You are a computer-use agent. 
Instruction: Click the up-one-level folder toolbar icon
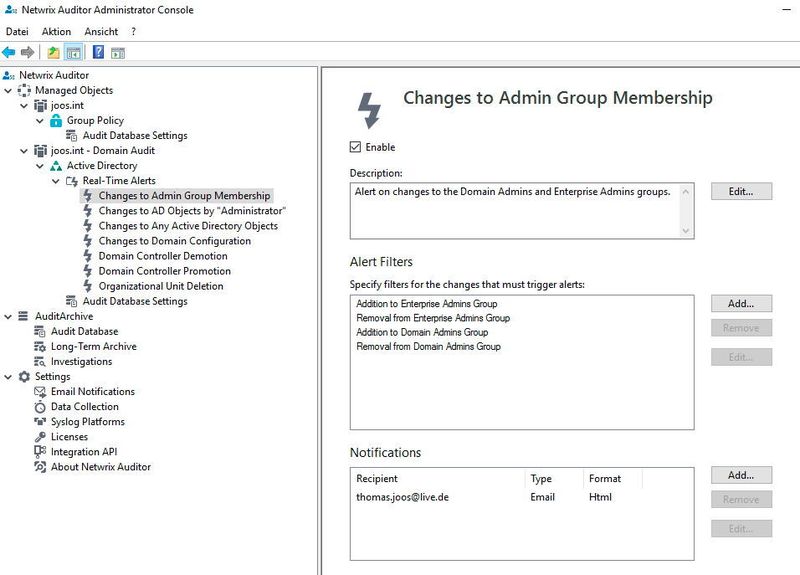pos(53,52)
